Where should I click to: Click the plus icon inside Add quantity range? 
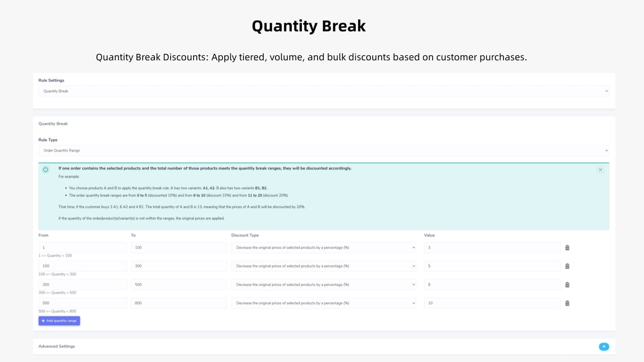pyautogui.click(x=44, y=321)
